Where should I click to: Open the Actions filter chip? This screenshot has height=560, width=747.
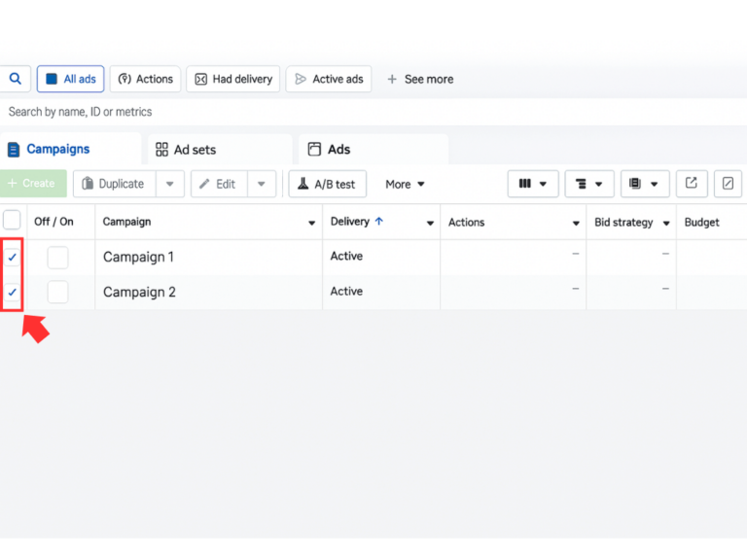[145, 79]
